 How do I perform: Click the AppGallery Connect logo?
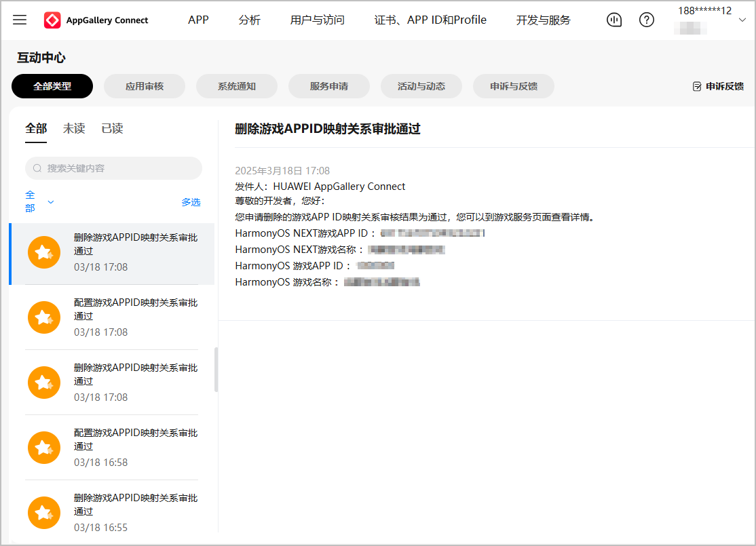point(52,20)
